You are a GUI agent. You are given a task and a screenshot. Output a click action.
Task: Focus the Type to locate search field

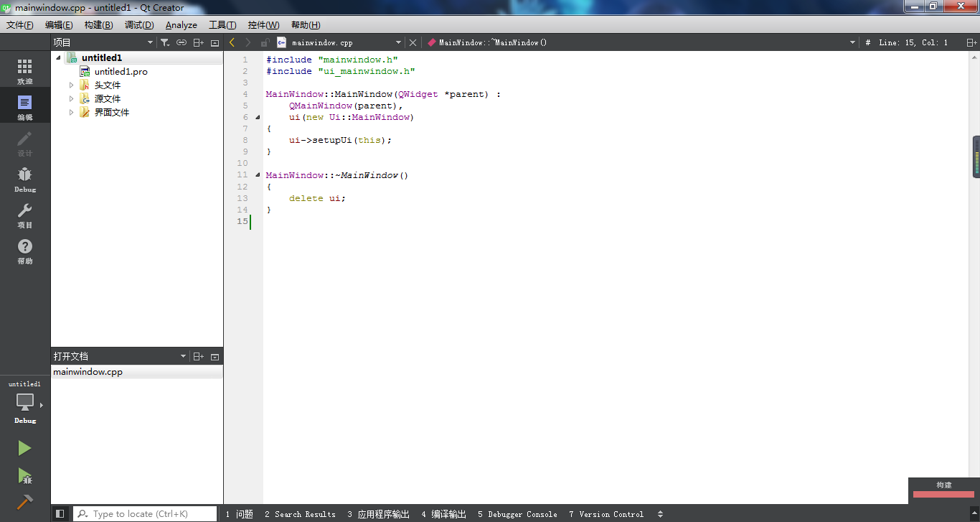pos(145,514)
